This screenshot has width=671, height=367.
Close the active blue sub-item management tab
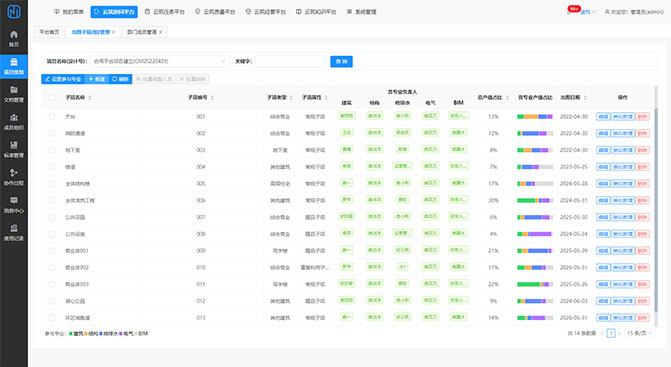point(114,32)
